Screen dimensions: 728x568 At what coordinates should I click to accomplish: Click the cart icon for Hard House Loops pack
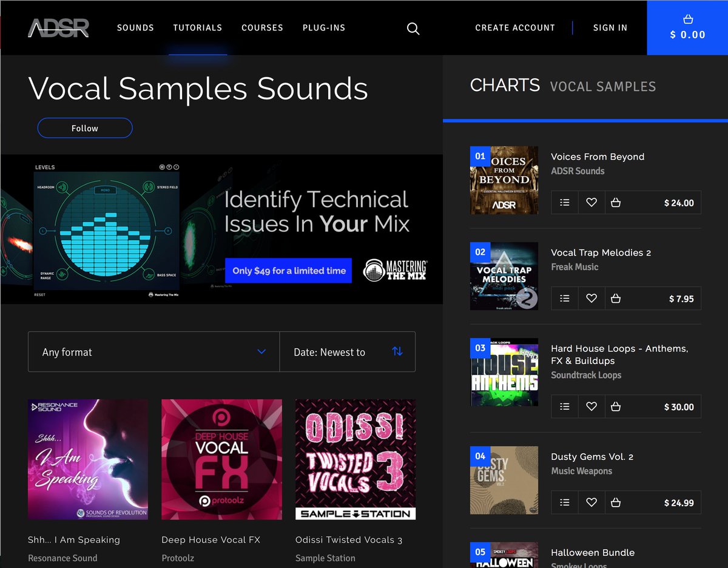pyautogui.click(x=618, y=406)
